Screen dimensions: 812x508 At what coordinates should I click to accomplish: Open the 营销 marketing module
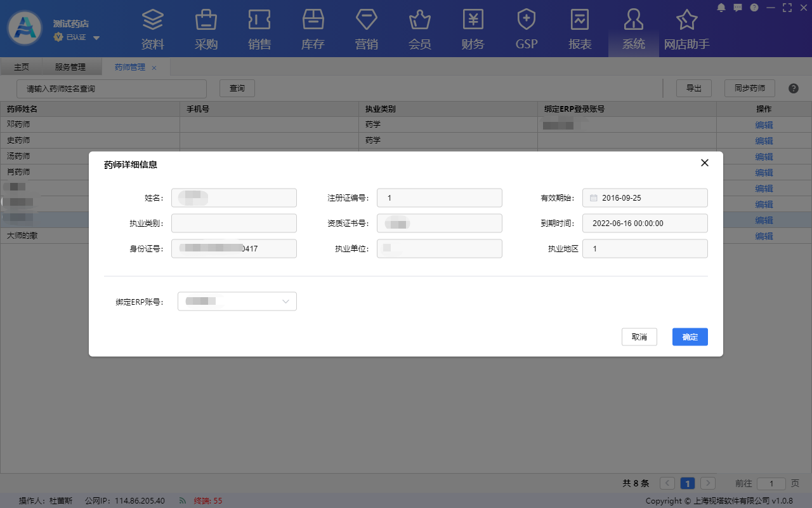coord(366,29)
